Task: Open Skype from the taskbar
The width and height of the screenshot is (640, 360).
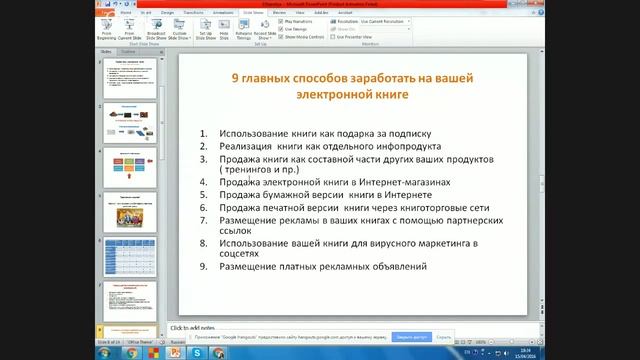Action: point(197,353)
